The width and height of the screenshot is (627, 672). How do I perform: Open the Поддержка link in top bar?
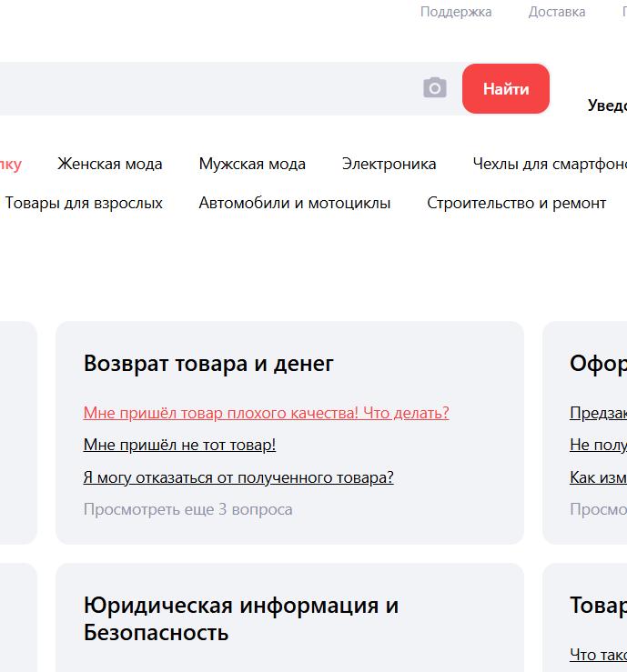click(x=456, y=12)
